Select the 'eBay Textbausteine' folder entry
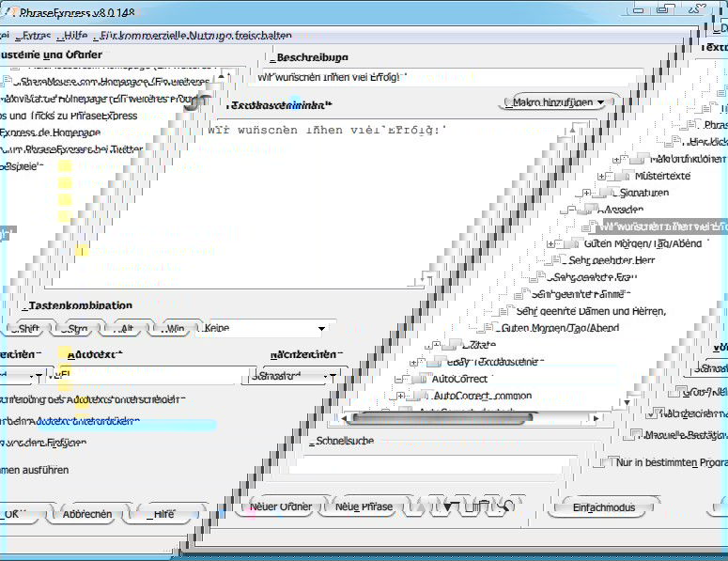This screenshot has height=561, width=728. point(494,362)
